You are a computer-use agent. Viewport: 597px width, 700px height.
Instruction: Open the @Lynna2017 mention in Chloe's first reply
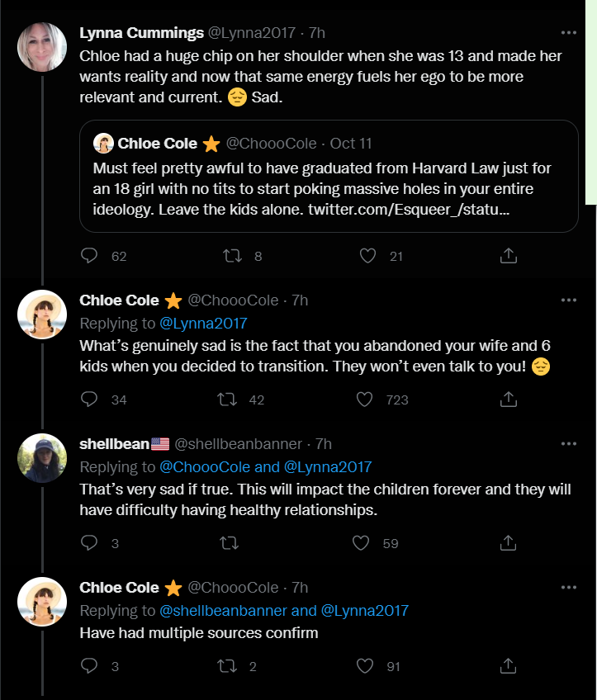click(203, 324)
